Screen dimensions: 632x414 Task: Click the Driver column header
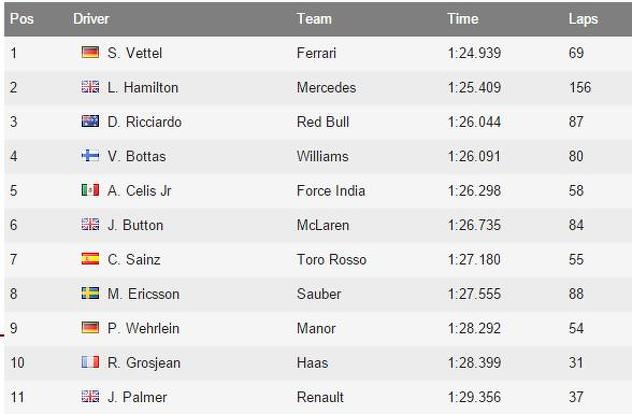tap(91, 19)
